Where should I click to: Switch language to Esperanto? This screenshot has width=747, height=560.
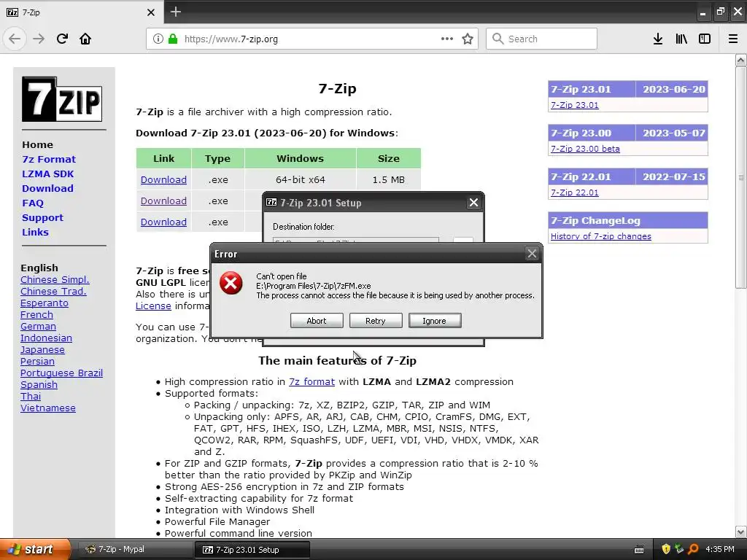click(44, 303)
